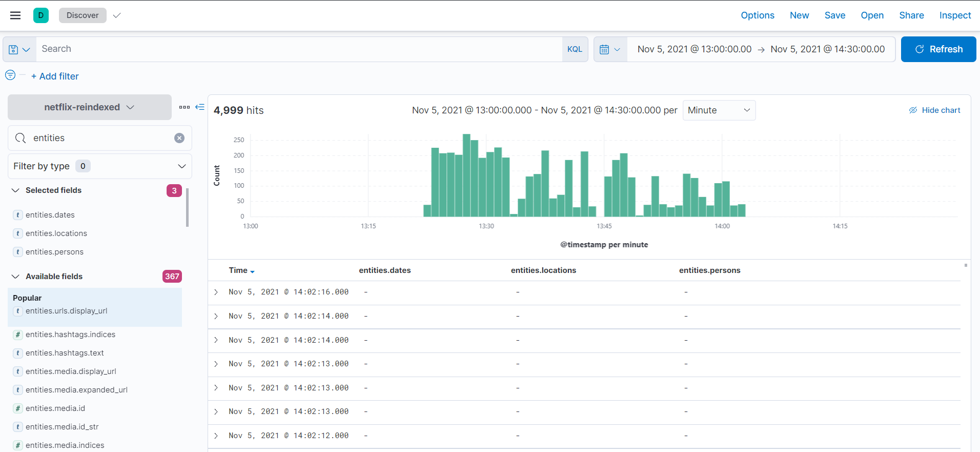980x452 pixels.
Task: Click the Refresh button
Action: (x=938, y=49)
